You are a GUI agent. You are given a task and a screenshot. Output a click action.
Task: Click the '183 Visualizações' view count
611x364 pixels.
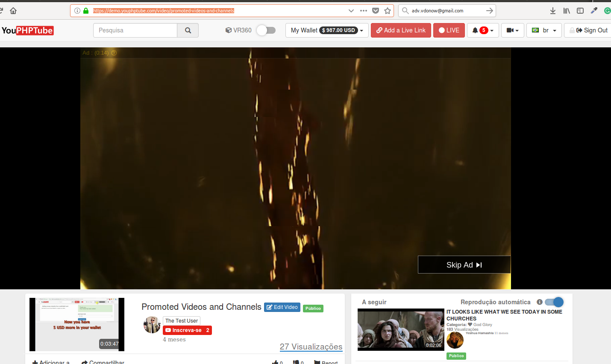(462, 329)
